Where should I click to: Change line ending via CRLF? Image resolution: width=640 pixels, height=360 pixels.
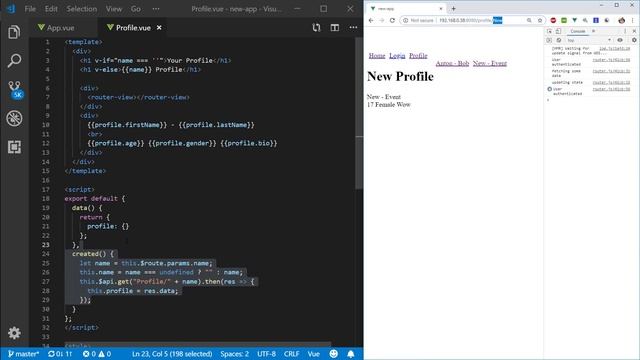291,354
